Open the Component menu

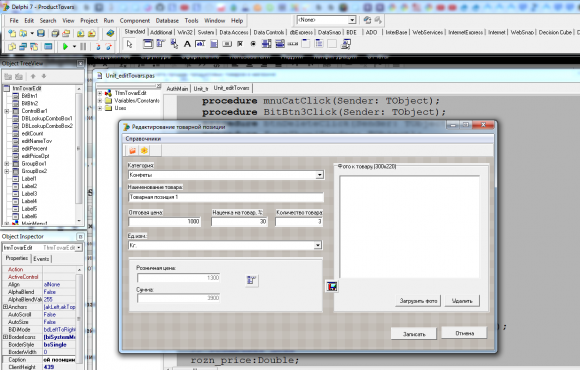pos(135,21)
